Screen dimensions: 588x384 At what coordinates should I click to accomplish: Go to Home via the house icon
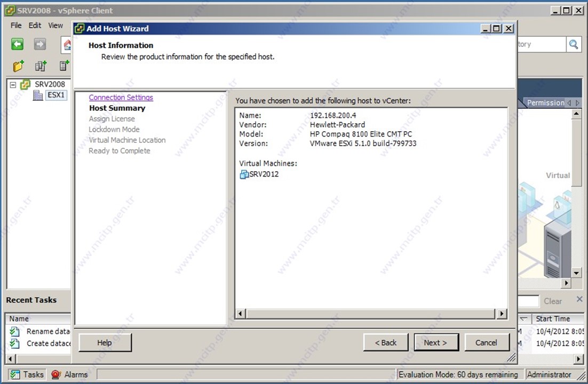click(67, 45)
